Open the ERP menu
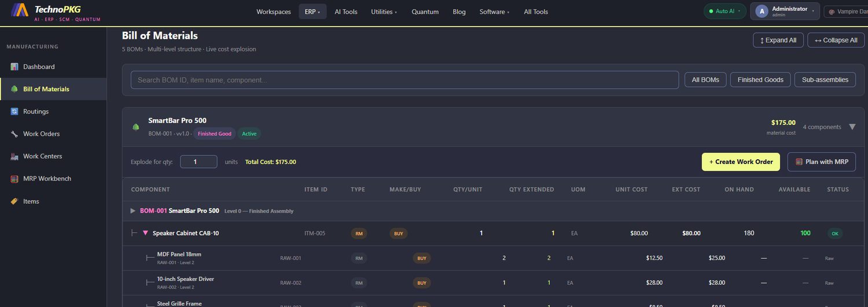This screenshot has width=868, height=307. click(312, 12)
